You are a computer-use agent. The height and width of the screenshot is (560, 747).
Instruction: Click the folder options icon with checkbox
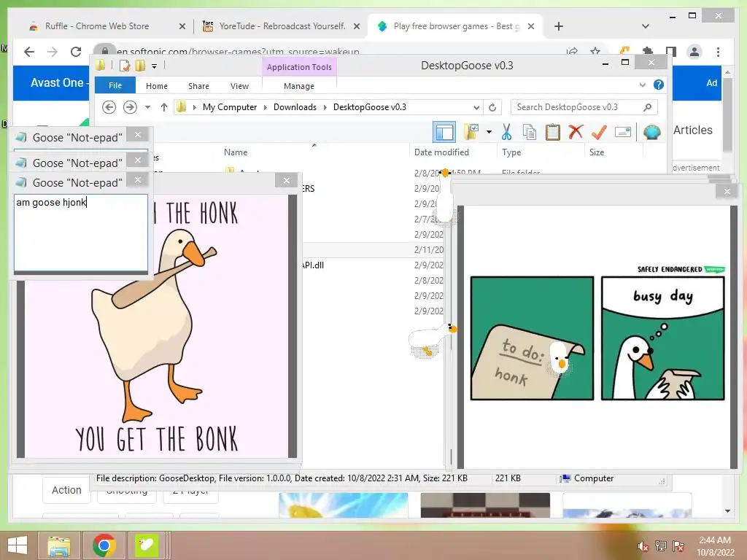(x=471, y=132)
